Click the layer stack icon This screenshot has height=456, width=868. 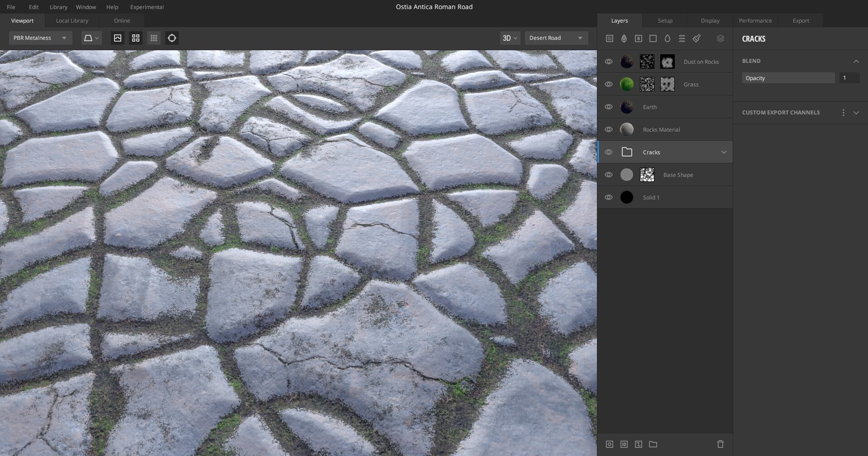[720, 38]
